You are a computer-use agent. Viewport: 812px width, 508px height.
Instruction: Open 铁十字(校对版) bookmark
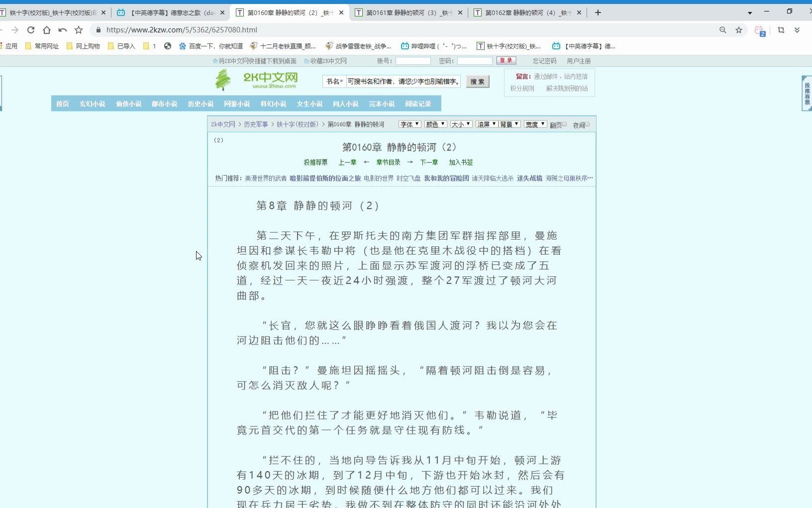click(x=509, y=46)
